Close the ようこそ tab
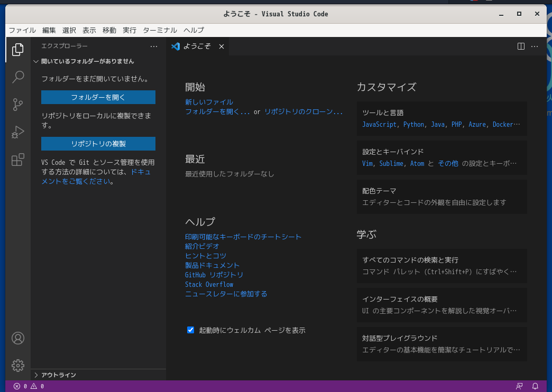The width and height of the screenshot is (552, 392). (222, 46)
